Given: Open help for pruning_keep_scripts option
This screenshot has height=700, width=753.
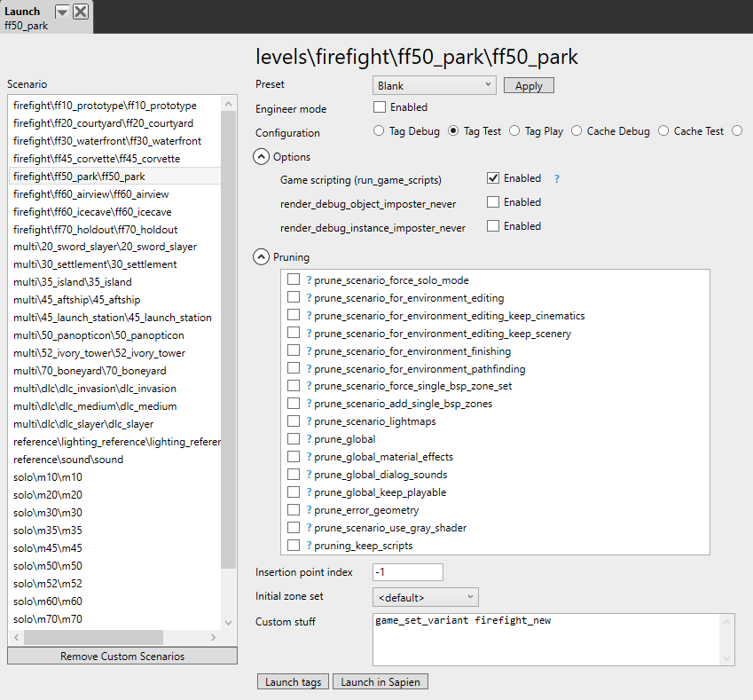Looking at the screenshot, I should pyautogui.click(x=307, y=546).
